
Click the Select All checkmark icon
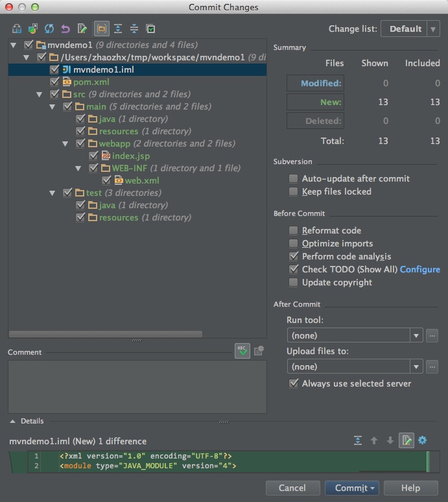coord(150,29)
